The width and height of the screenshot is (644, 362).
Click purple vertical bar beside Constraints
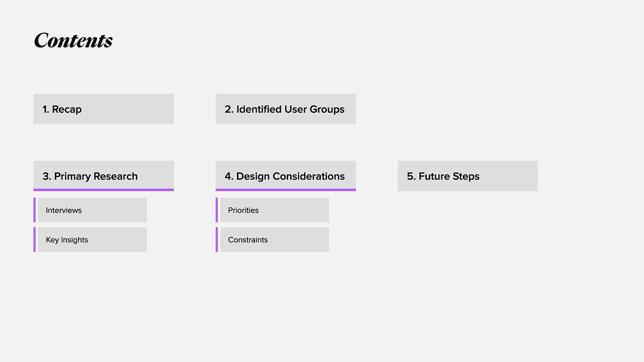tap(217, 240)
